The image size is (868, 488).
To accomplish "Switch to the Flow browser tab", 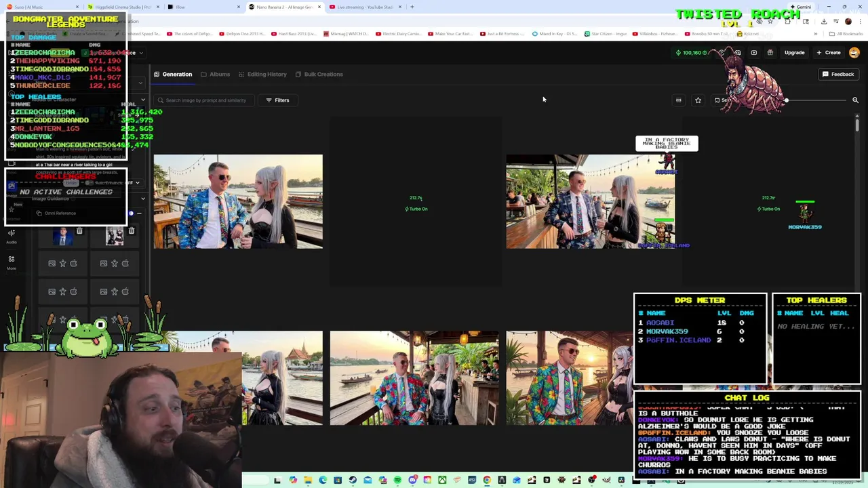I will pyautogui.click(x=203, y=7).
